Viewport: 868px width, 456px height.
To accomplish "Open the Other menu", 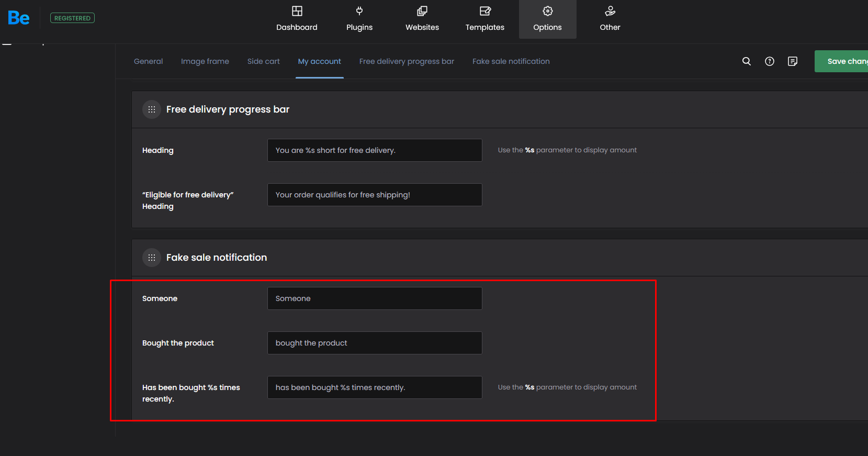I will point(610,19).
